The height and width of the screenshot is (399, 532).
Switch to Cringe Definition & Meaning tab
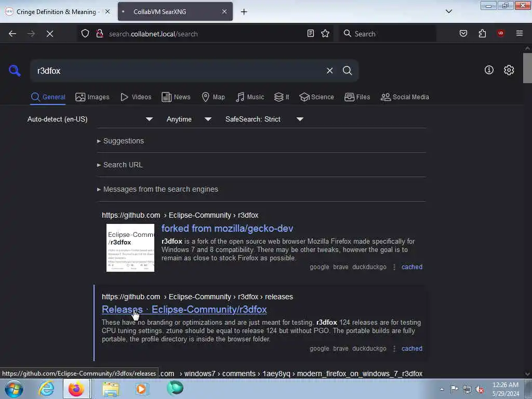click(x=56, y=12)
